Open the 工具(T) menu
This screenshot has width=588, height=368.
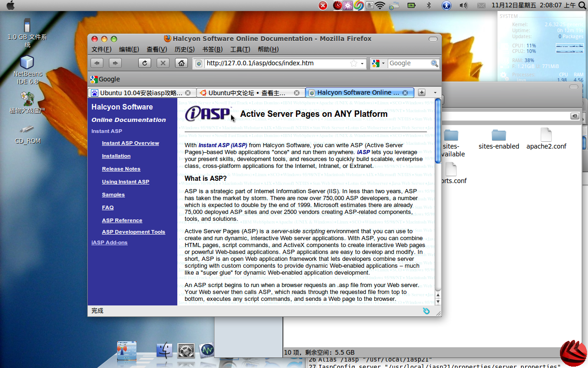point(240,49)
